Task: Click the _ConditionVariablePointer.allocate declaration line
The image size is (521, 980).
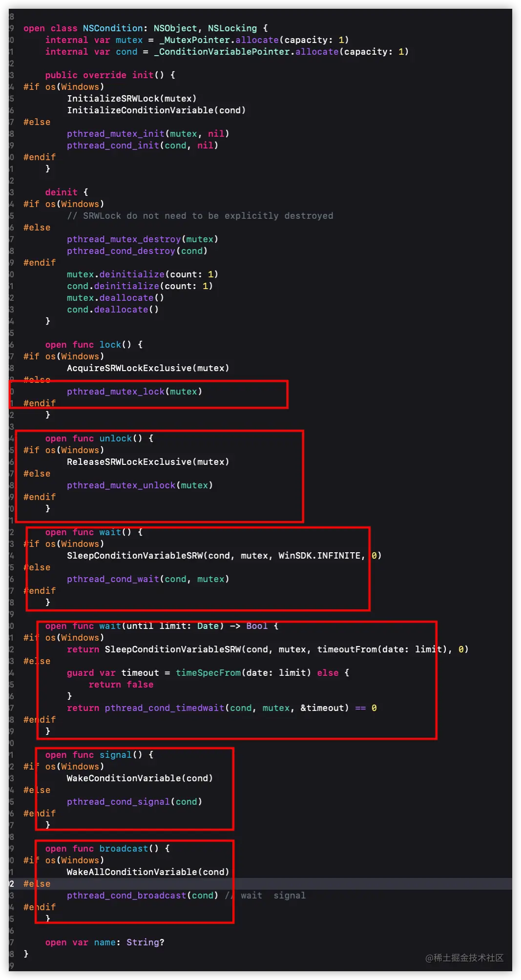Action: (227, 52)
